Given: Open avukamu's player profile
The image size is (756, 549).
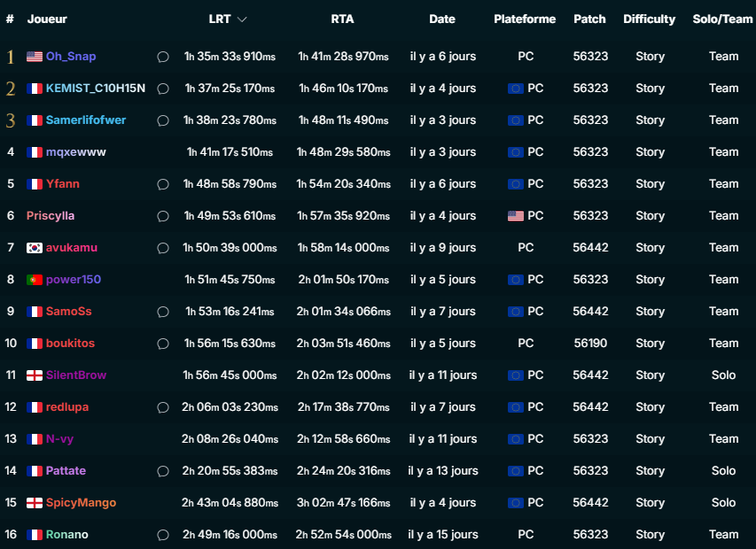Looking at the screenshot, I should click(x=72, y=248).
